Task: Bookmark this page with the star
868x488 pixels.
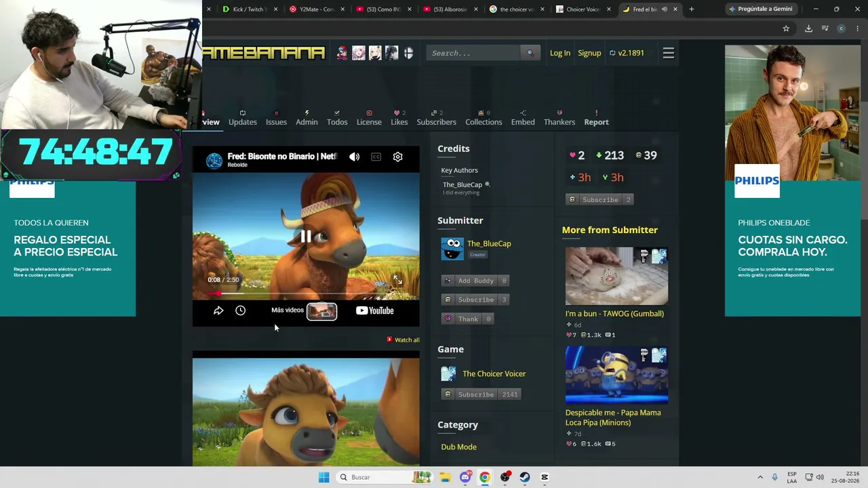Action: (x=786, y=28)
